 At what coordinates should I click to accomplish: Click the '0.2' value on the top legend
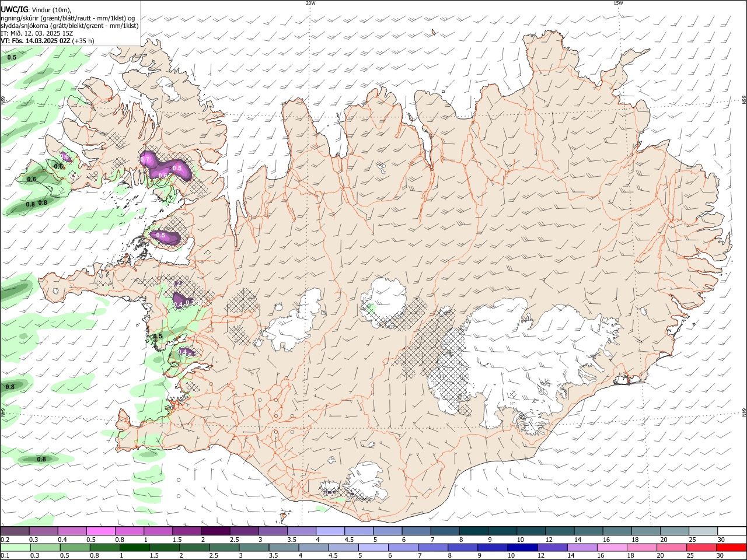(x=5, y=540)
